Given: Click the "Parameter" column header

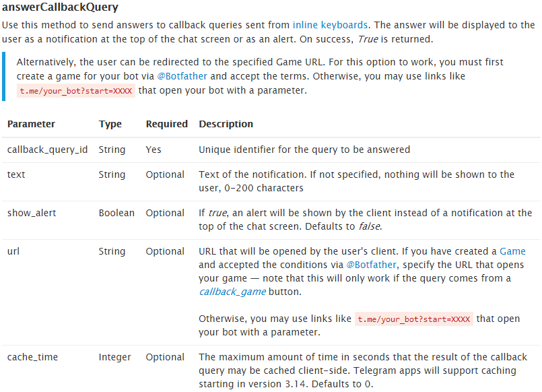Looking at the screenshot, I should tap(31, 124).
